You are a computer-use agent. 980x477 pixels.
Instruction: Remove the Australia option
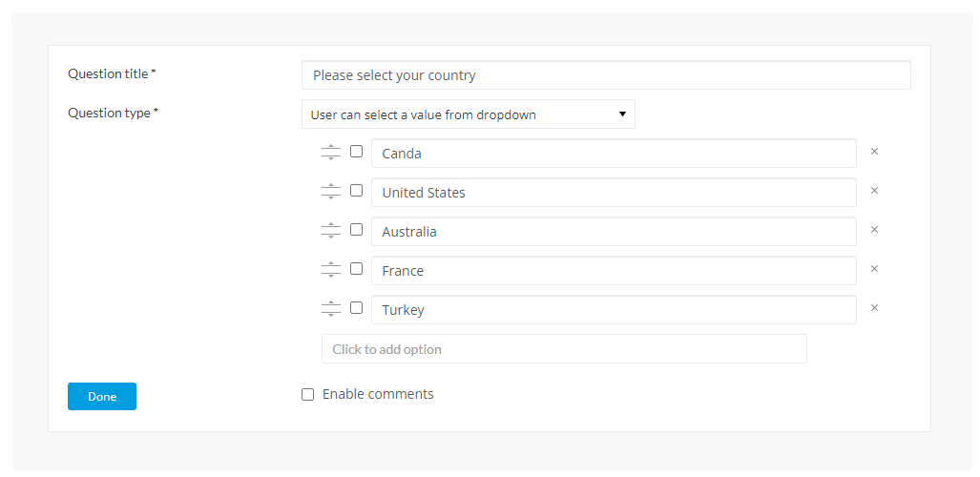coord(874,229)
